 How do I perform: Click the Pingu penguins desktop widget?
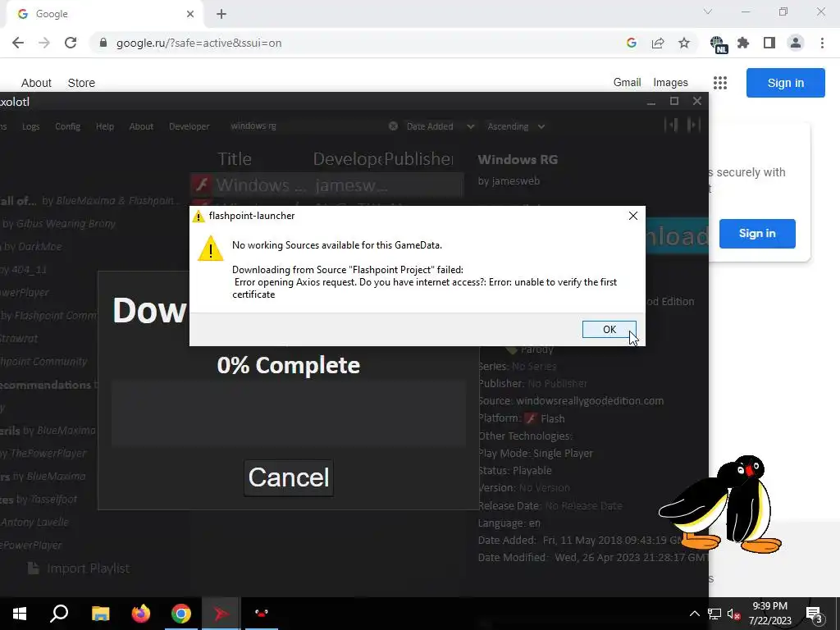point(720,504)
